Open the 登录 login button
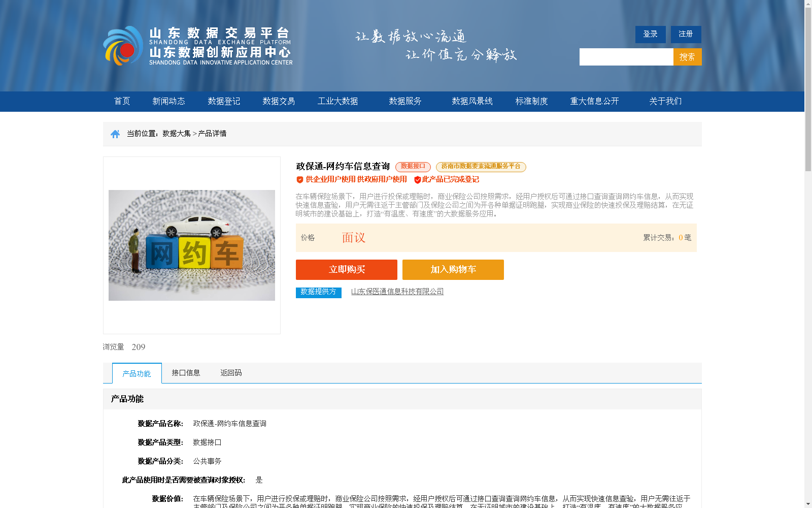 (x=651, y=34)
